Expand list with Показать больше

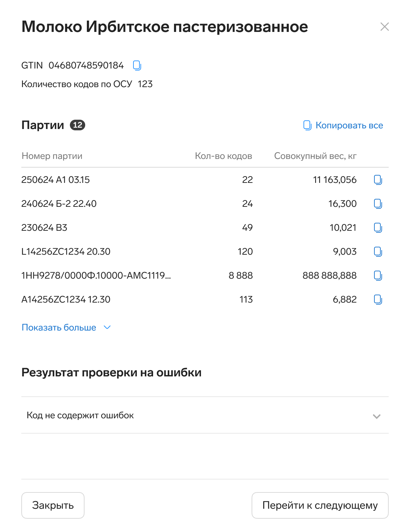coord(59,328)
